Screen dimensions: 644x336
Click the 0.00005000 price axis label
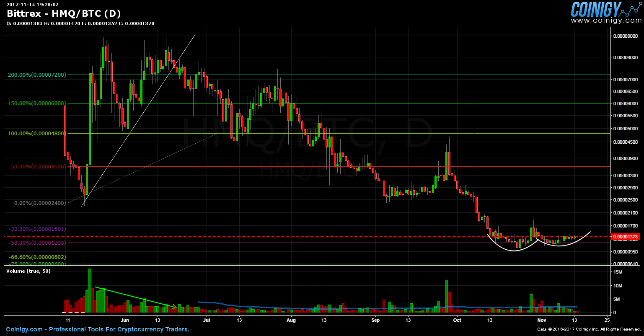(x=626, y=129)
